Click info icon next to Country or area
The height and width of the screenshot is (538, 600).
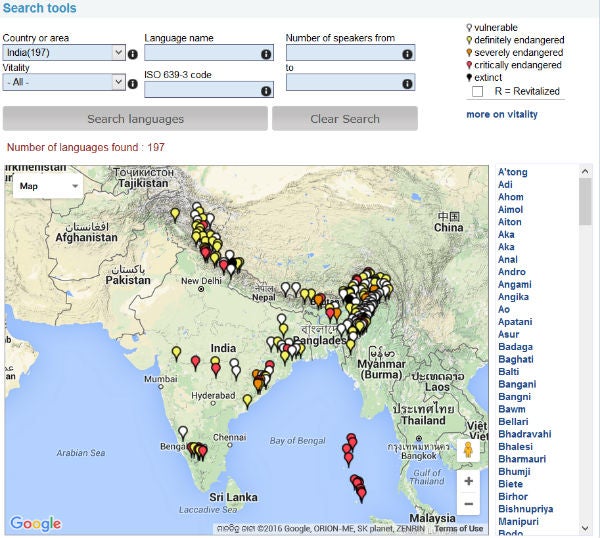pos(133,54)
